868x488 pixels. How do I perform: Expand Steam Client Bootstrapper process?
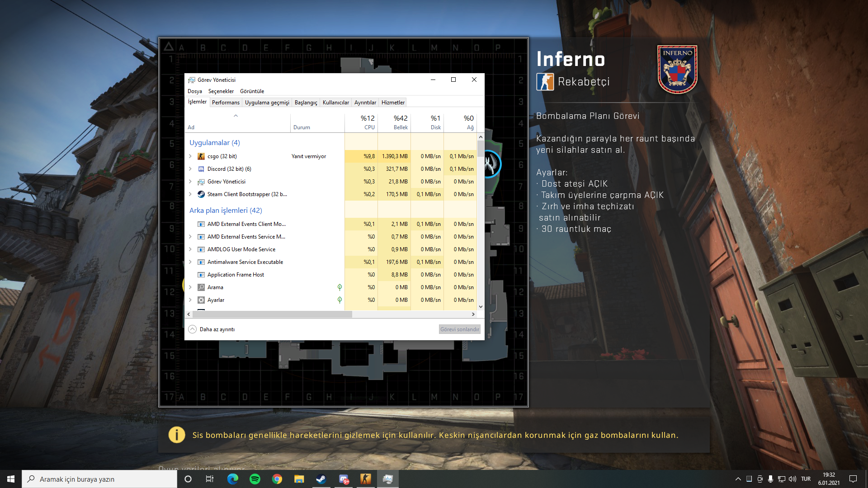point(190,194)
